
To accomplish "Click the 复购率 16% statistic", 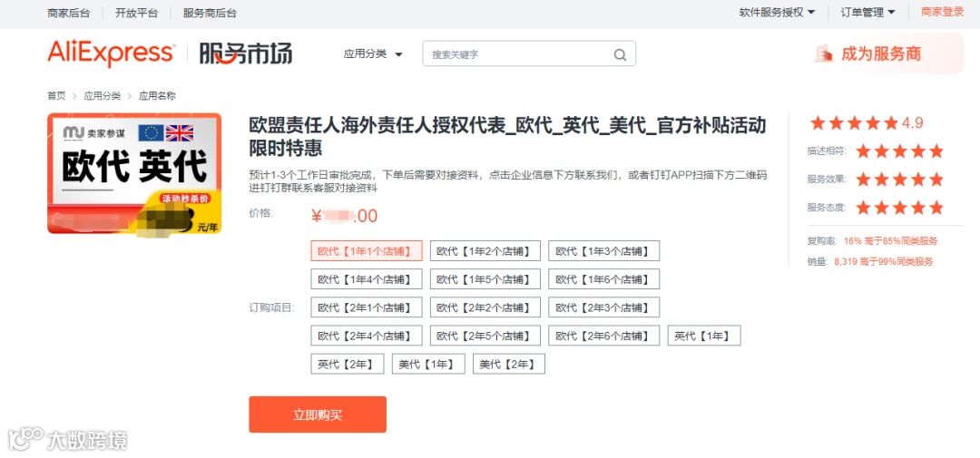I will (872, 241).
